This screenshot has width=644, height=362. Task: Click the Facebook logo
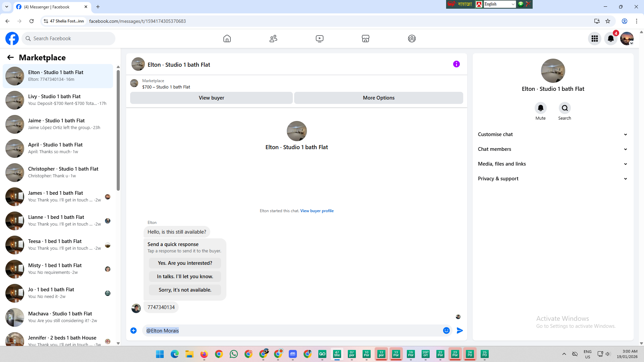[12, 39]
